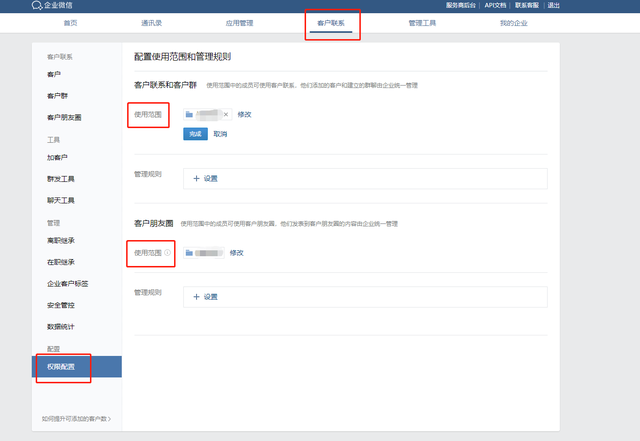Add 设置 for 客户朋友圈 management rules
Image resolution: width=640 pixels, height=441 pixels.
(x=205, y=297)
